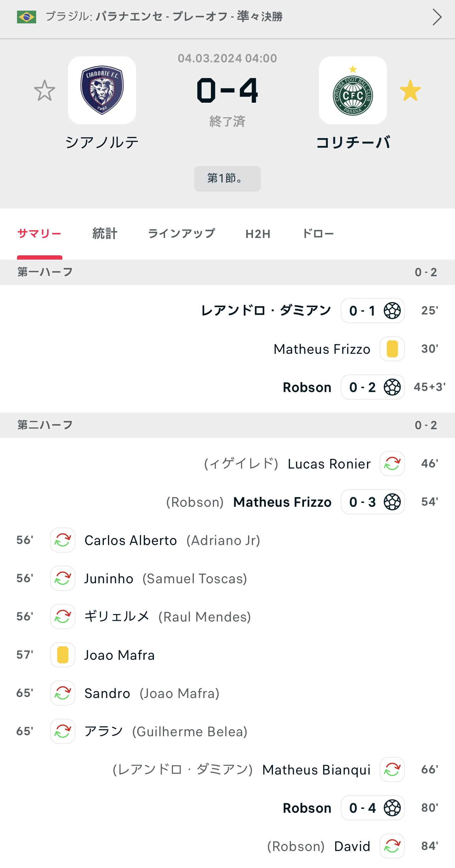Click substitution icon next to Carlos Alberto
This screenshot has width=455, height=868.
click(63, 540)
